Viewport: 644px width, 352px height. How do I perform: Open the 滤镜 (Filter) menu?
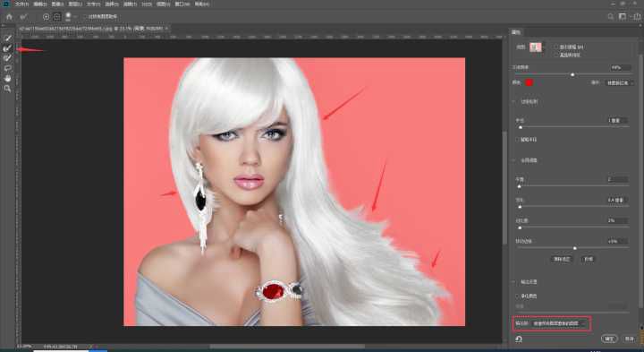click(x=131, y=4)
